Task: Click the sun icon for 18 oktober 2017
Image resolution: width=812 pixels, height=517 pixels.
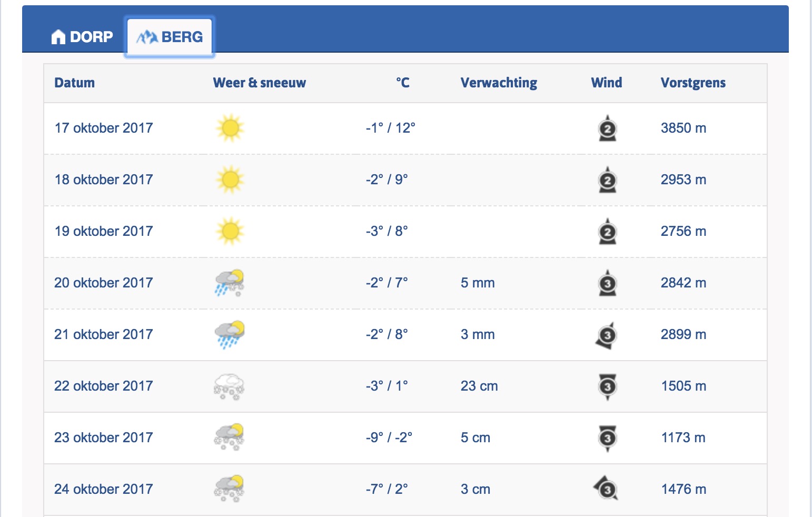Action: (230, 180)
